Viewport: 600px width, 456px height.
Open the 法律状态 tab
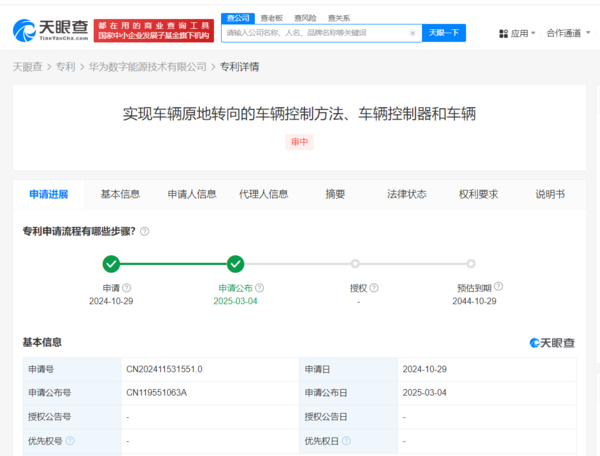click(406, 194)
